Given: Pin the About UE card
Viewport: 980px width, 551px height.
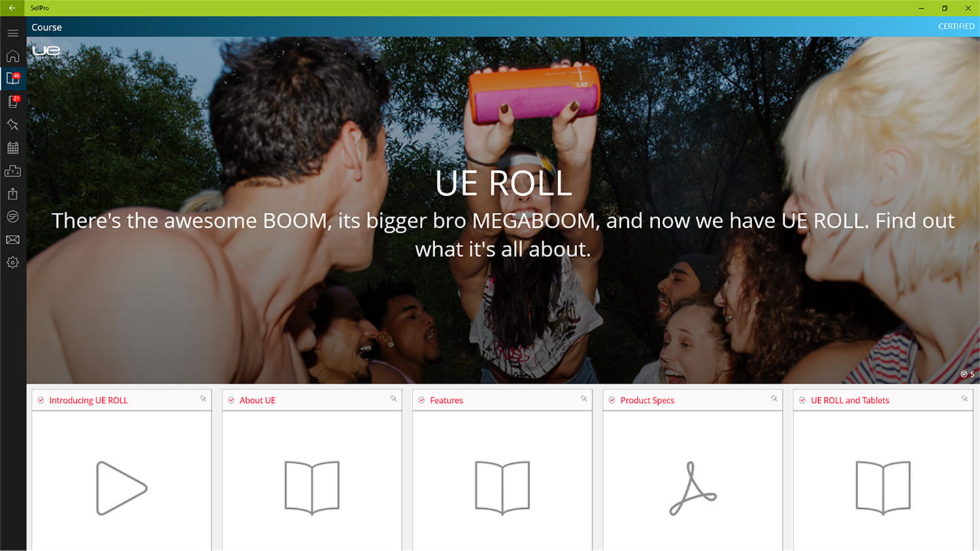Looking at the screenshot, I should (x=393, y=399).
